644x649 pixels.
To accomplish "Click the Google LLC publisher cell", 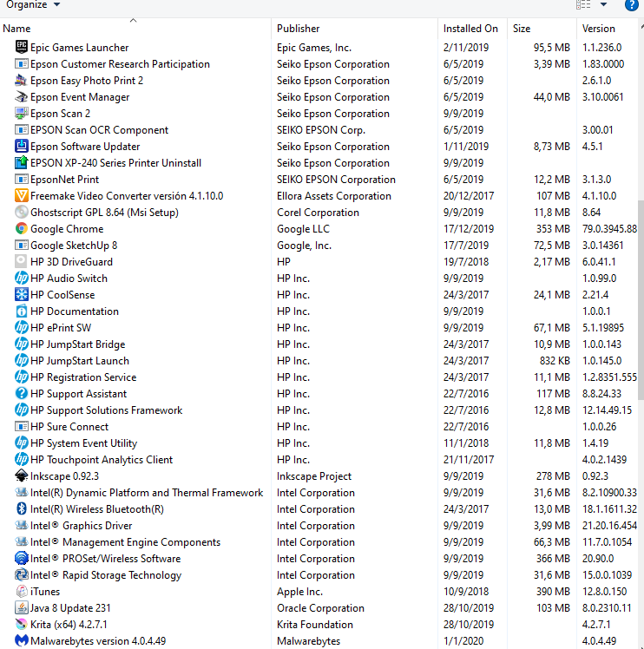I will [303, 229].
